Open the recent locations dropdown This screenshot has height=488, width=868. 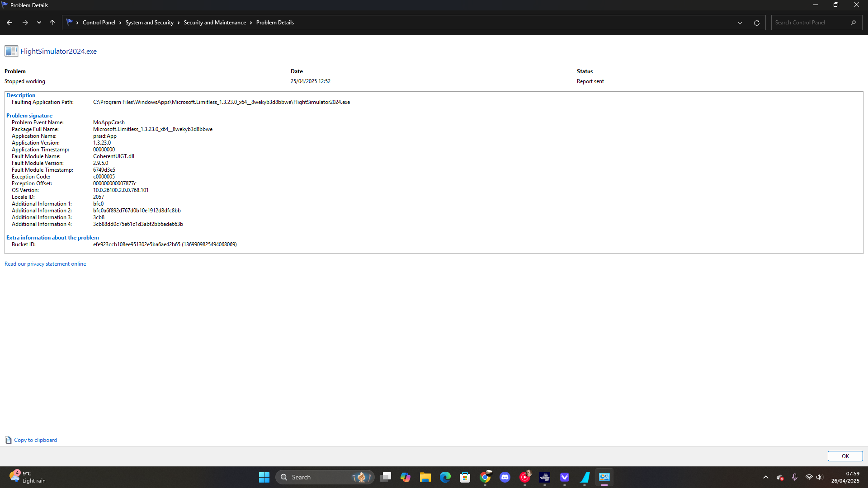[39, 23]
